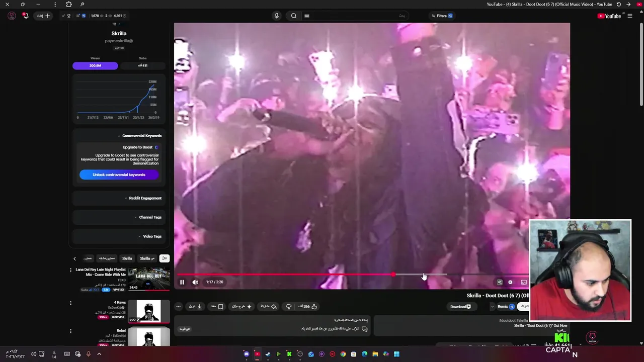Open the browser three-dot menu

pos(55,4)
